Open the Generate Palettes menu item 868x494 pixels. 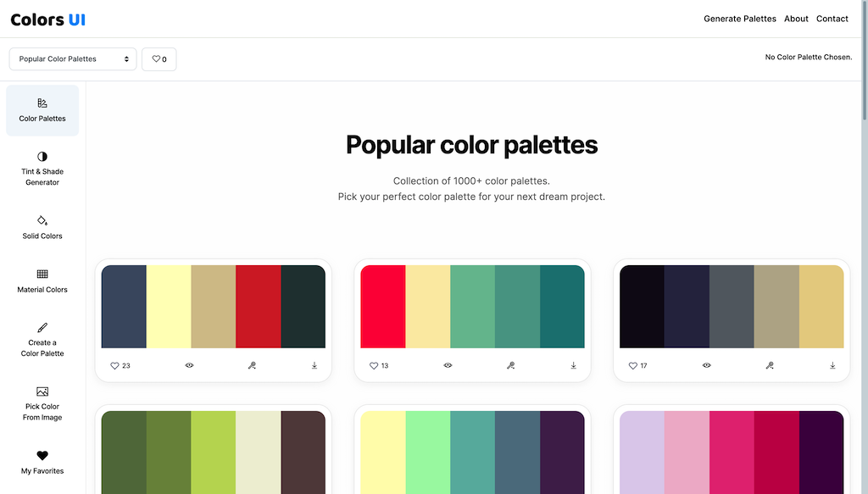tap(739, 19)
